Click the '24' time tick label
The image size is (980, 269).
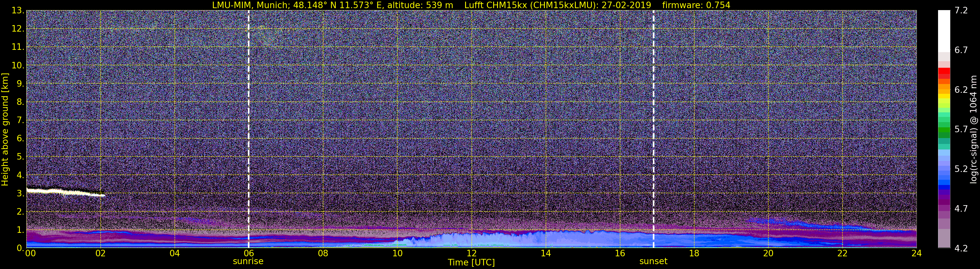(x=917, y=253)
